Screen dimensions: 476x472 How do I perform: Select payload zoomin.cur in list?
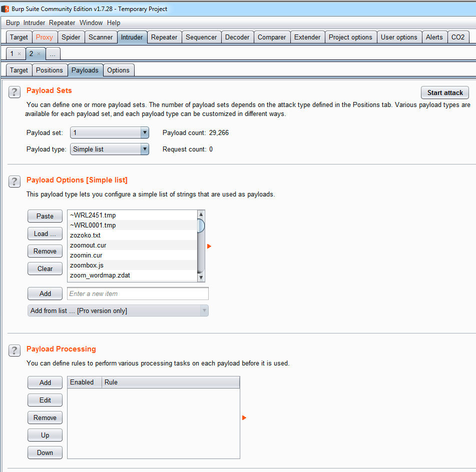point(132,255)
